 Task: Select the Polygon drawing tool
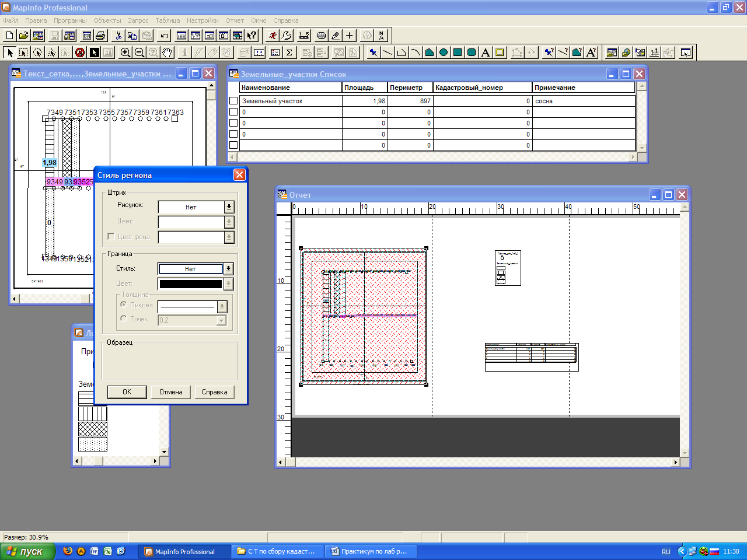pos(429,52)
